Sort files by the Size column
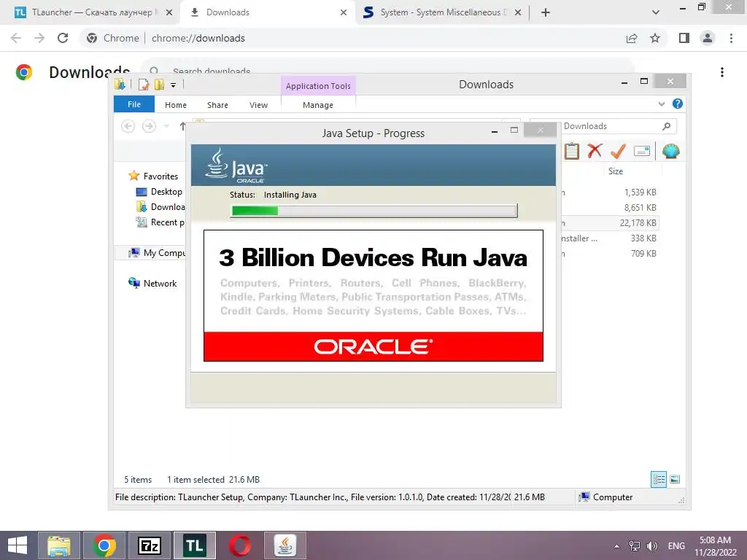 click(x=615, y=171)
